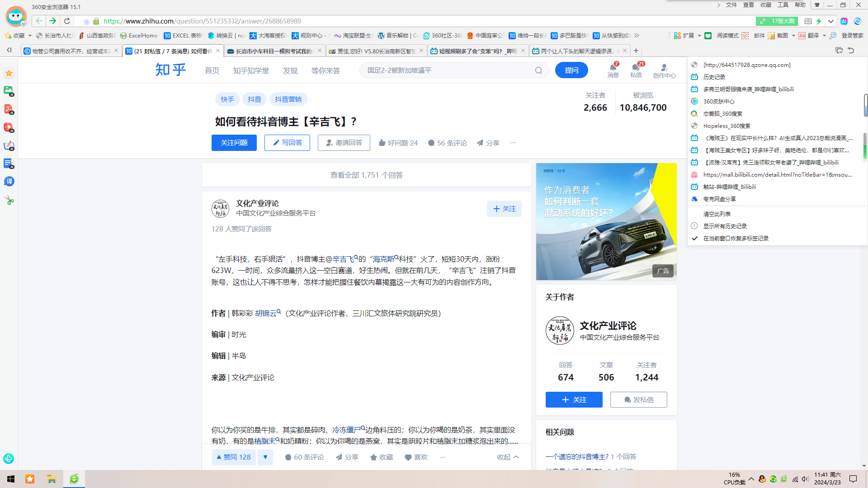868x488 pixels.
Task: Open the AI PDF sidebar icon
Action: [x=9, y=109]
